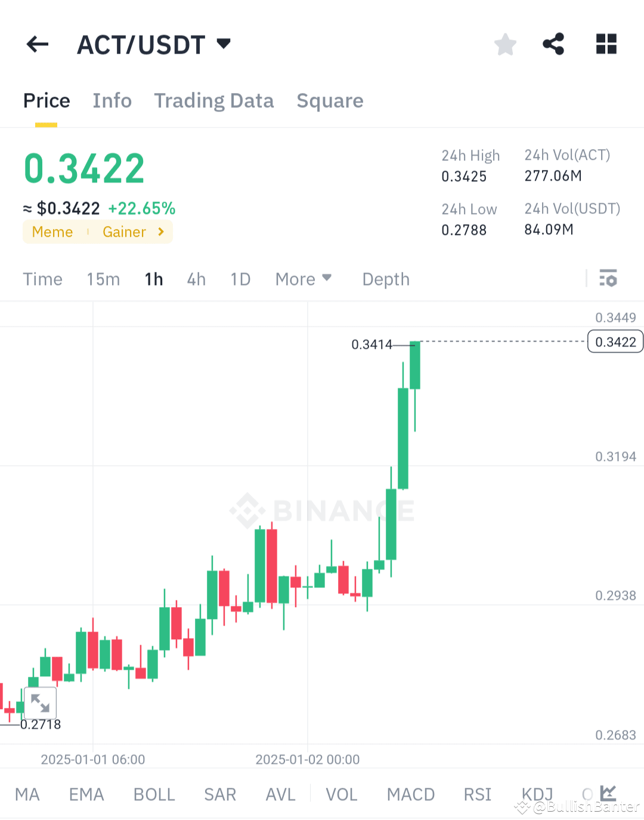The width and height of the screenshot is (644, 820).
Task: Select the 15m timeframe
Action: pos(103,279)
